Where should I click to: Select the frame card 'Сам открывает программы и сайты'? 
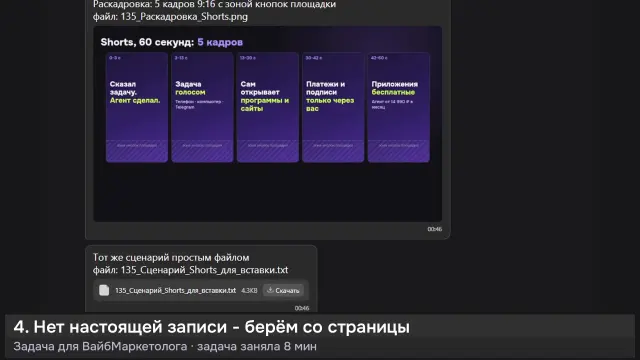[268, 107]
